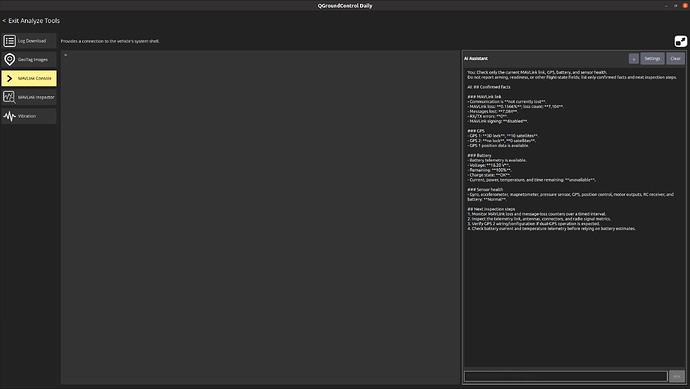Click the MAVLink Inspector graph icon
The width and height of the screenshot is (690, 389).
[x=9, y=97]
